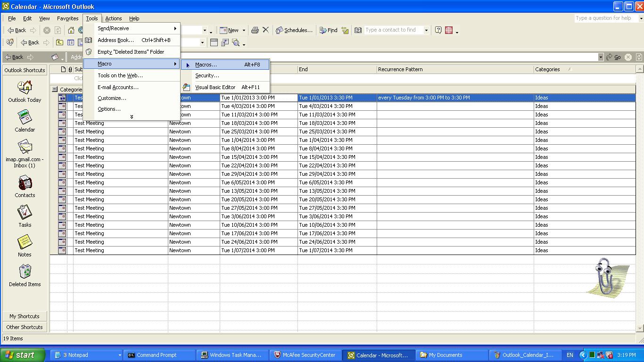Collapse the Categories group in list
The height and width of the screenshot is (362, 644).
tap(55, 89)
